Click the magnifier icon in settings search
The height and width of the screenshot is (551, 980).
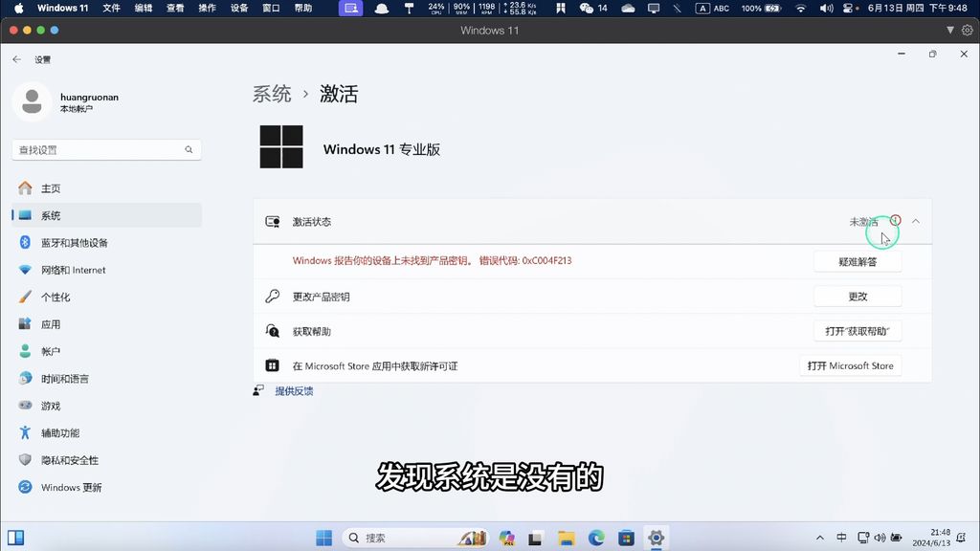click(189, 150)
